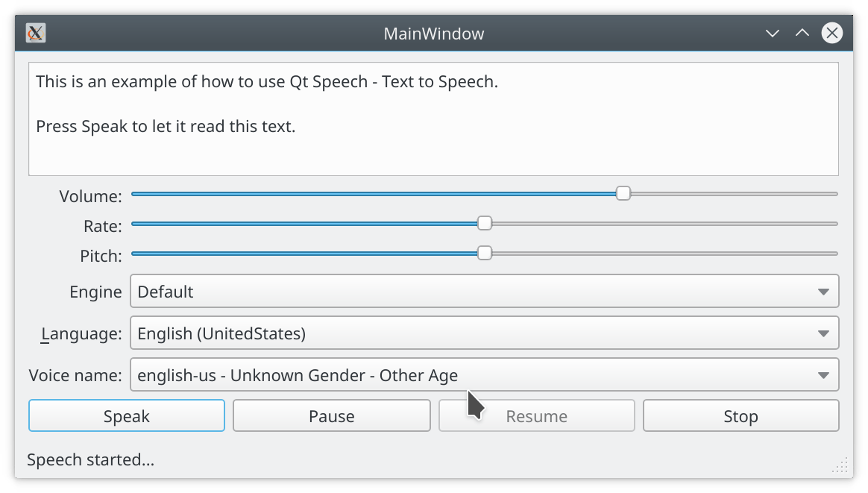Click the Pitch slider handle
Viewport: 868px width, 493px height.
click(x=484, y=252)
